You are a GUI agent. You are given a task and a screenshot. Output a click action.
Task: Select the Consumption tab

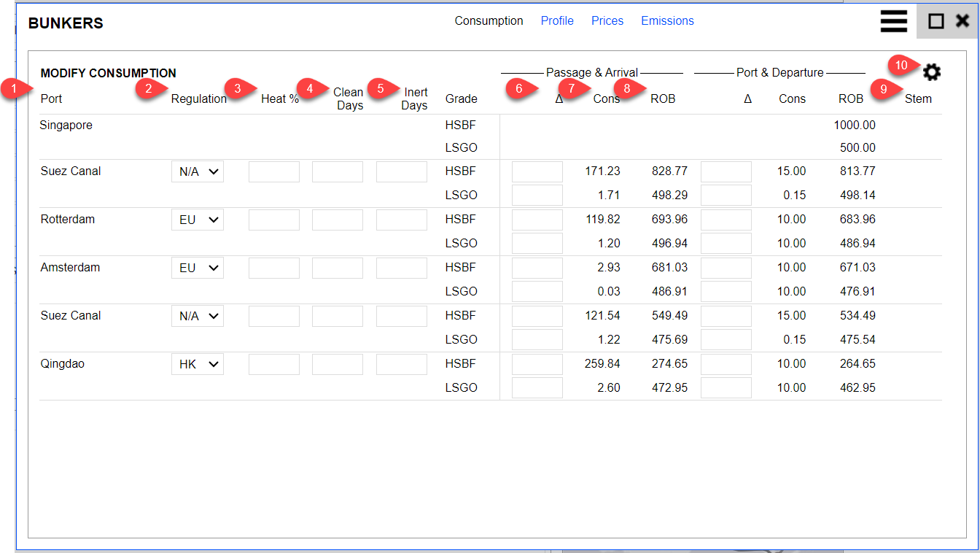click(489, 21)
